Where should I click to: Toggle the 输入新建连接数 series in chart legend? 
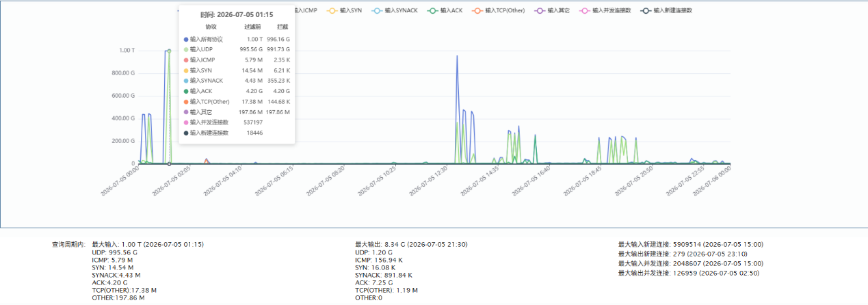[666, 11]
